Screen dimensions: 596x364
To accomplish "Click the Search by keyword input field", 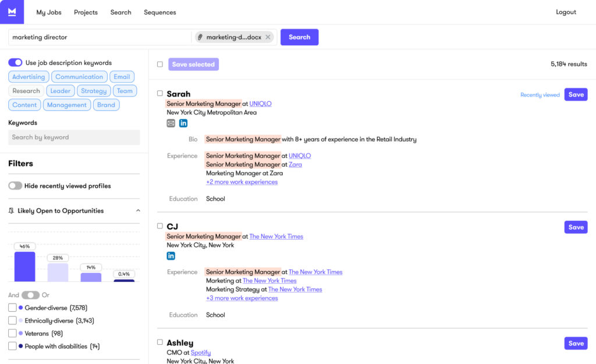I will [74, 137].
